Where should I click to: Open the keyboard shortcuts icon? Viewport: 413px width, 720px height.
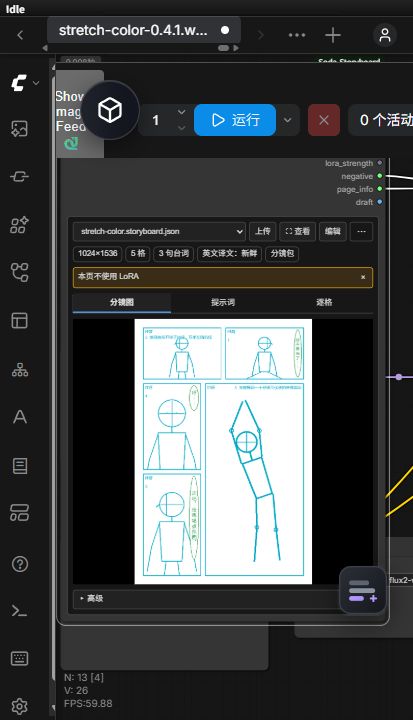19,658
